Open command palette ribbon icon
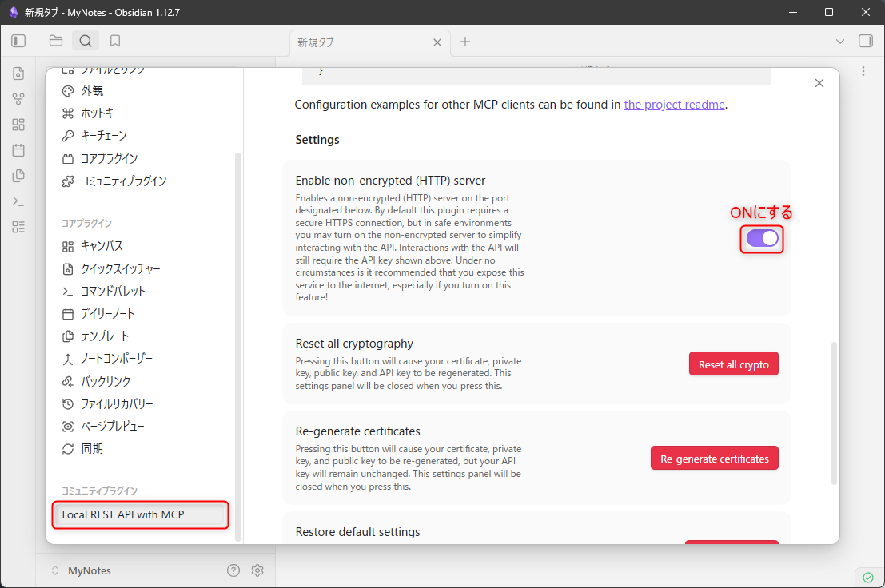The image size is (885, 588). 18,201
